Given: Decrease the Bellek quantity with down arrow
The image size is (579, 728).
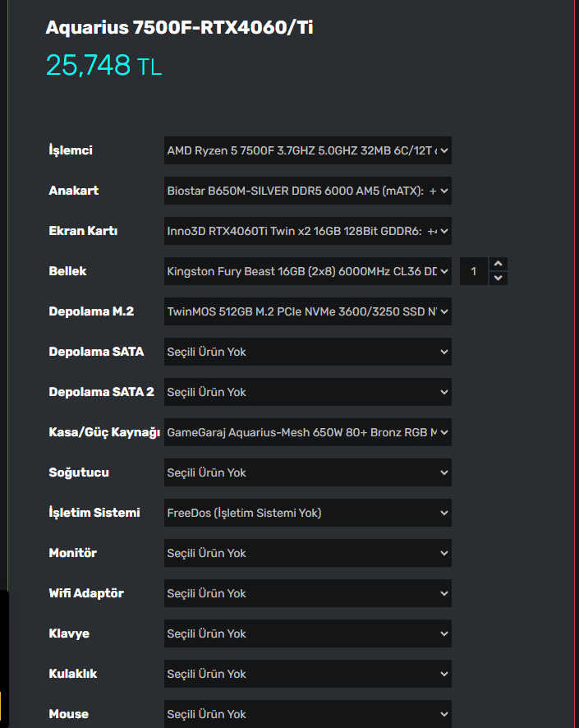Looking at the screenshot, I should click(498, 278).
